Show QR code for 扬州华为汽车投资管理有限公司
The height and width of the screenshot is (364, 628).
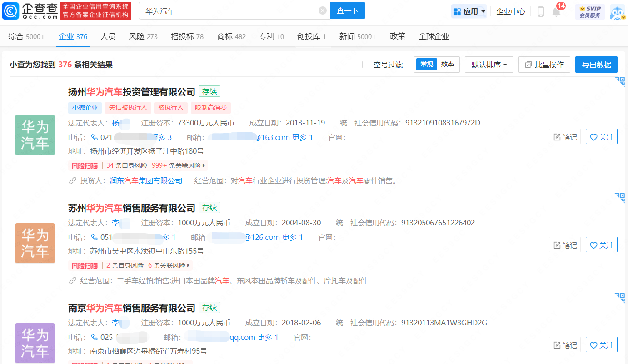620,81
